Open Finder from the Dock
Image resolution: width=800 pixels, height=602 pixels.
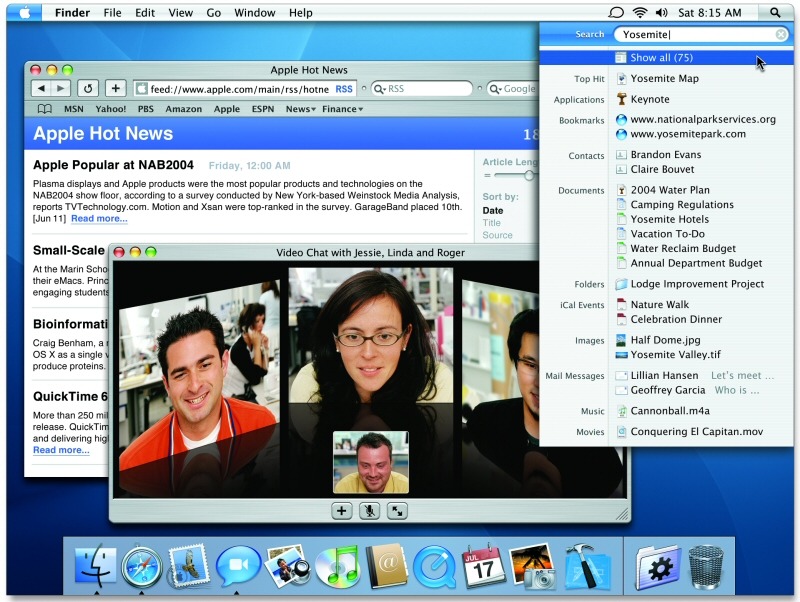pos(95,566)
